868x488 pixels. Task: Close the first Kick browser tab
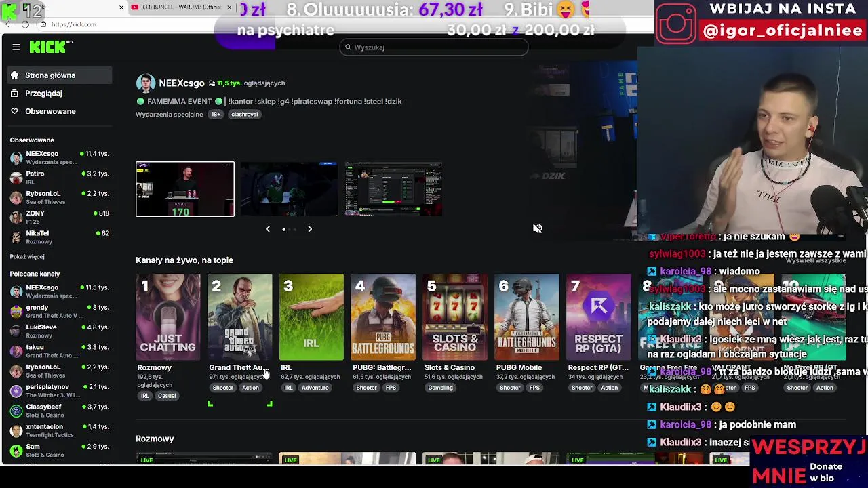[121, 7]
